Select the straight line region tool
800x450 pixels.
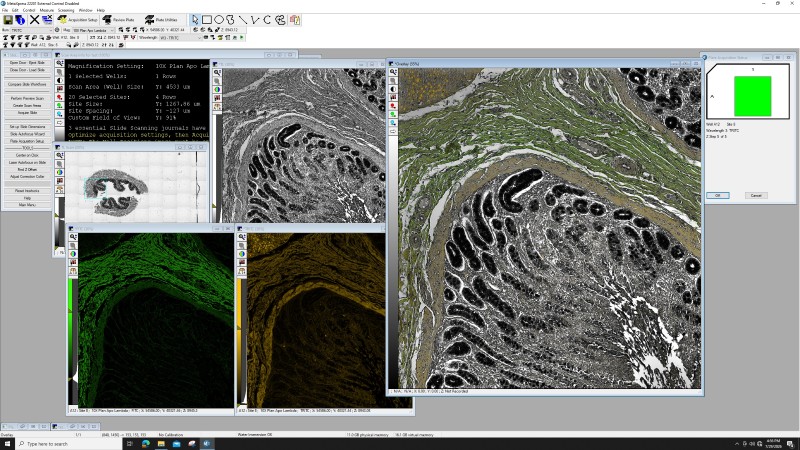[x=243, y=20]
